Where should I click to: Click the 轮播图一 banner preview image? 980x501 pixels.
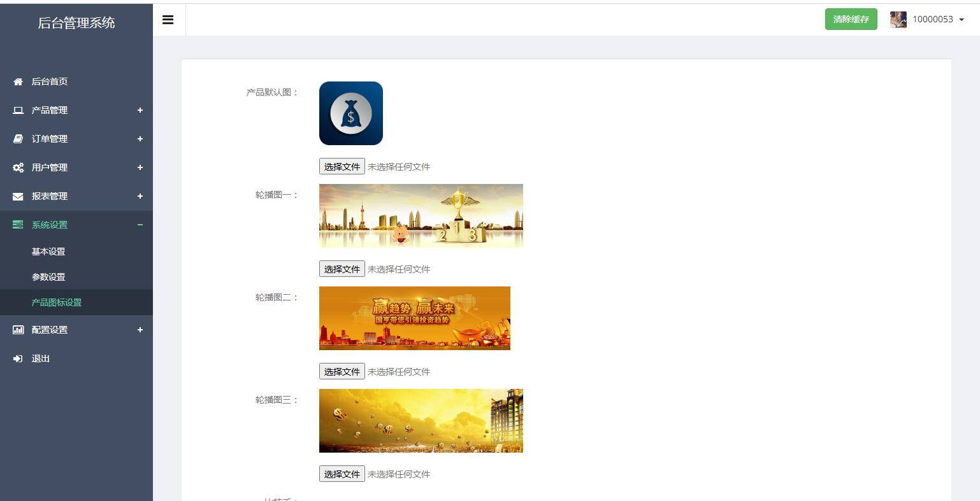[421, 215]
